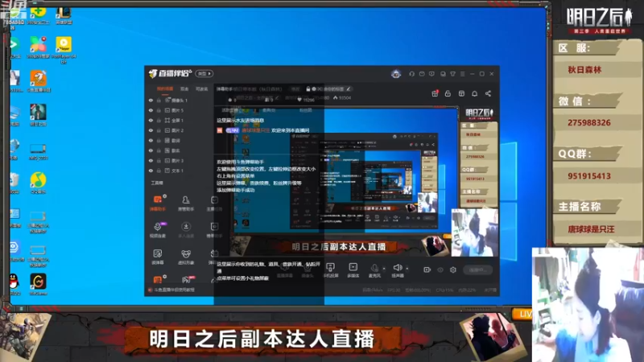Click the 直播伴侣 logo

[170, 73]
